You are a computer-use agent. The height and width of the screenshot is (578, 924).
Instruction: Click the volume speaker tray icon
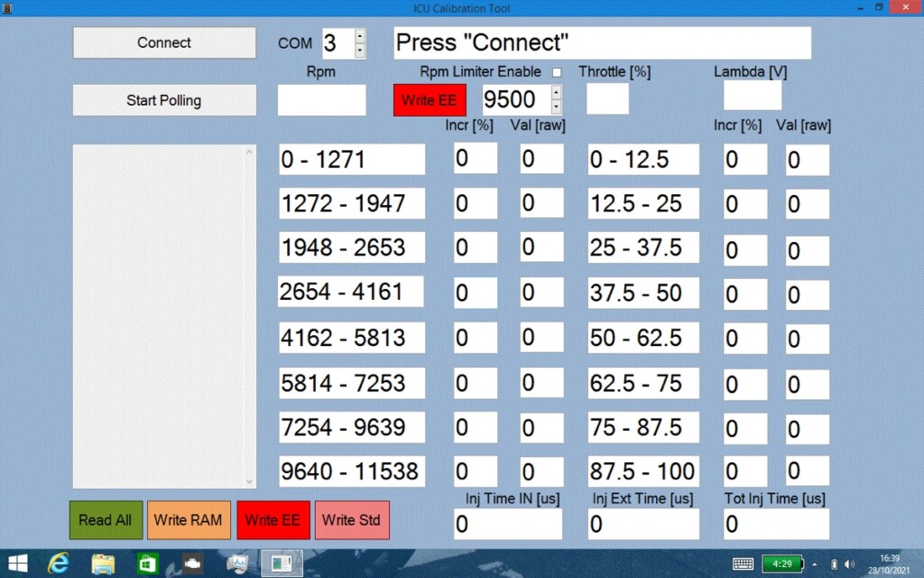point(849,564)
